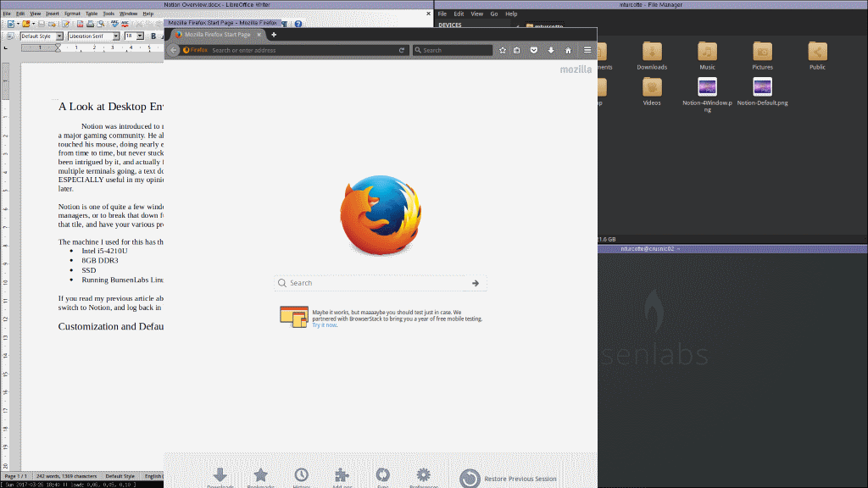
Task: Select Notion-Default.png thumbnail
Action: pos(762,87)
